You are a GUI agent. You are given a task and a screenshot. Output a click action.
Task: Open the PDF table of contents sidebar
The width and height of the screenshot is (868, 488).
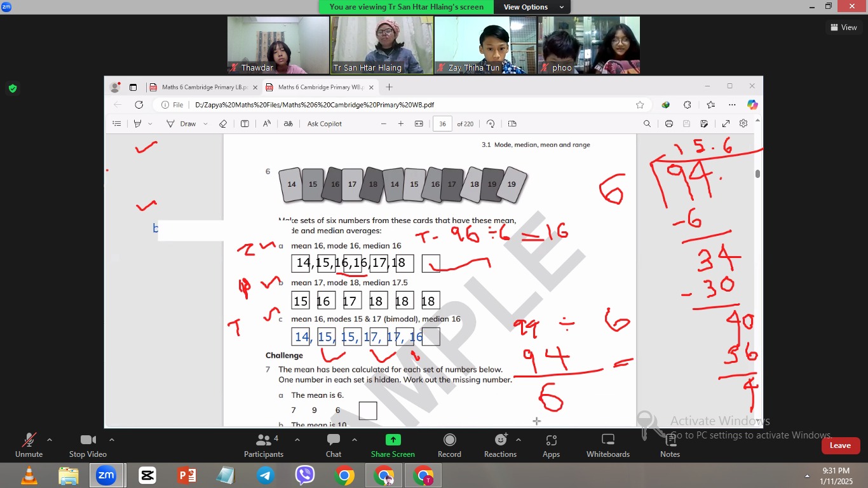pos(116,124)
